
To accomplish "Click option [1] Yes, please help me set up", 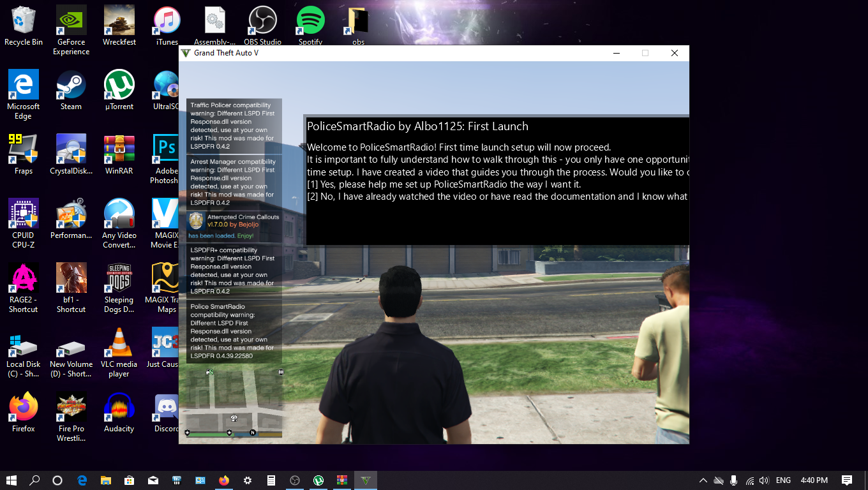I will [x=444, y=184].
